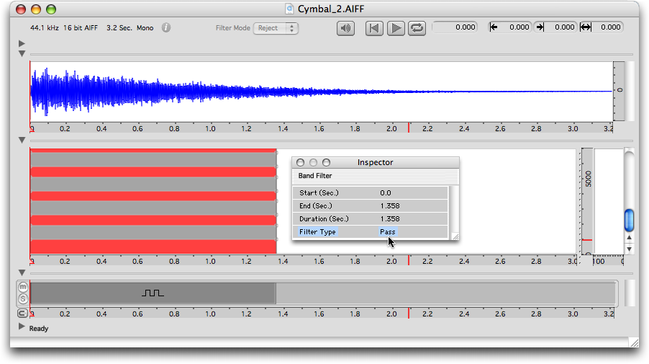649x364 pixels.
Task: Click the selection length double-arrow icon
Action: [585, 27]
